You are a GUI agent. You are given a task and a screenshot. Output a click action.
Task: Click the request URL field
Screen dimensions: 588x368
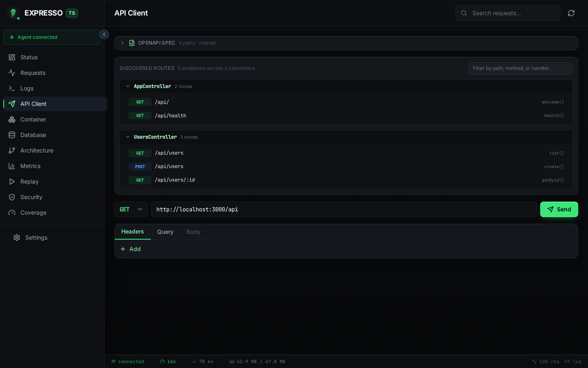pyautogui.click(x=344, y=209)
